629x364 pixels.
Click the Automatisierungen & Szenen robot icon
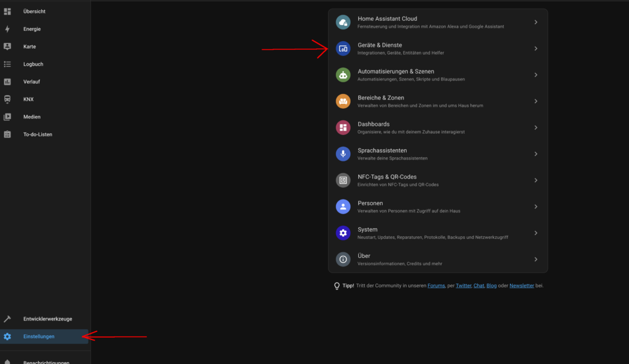point(343,75)
